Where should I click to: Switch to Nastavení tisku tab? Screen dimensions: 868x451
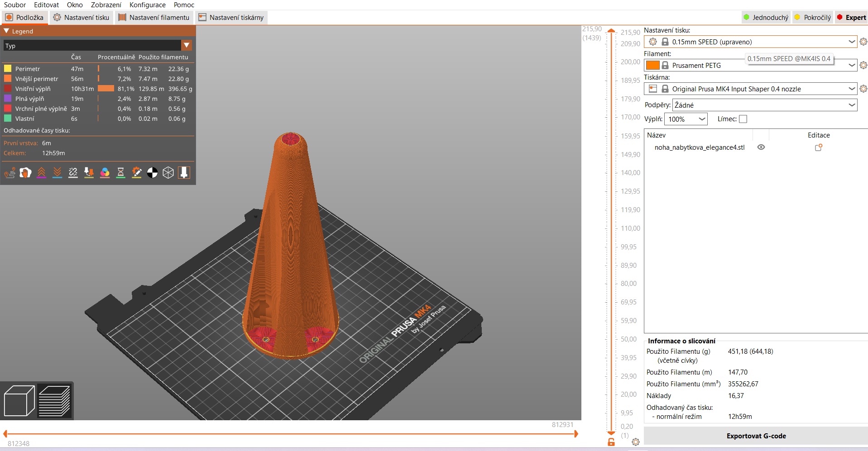pos(82,17)
